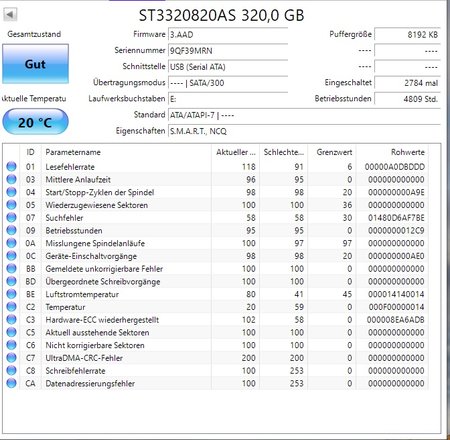Click raw value 01480D6AF7BE
Image resolution: width=450 pixels, height=440 pixels.
[396, 218]
